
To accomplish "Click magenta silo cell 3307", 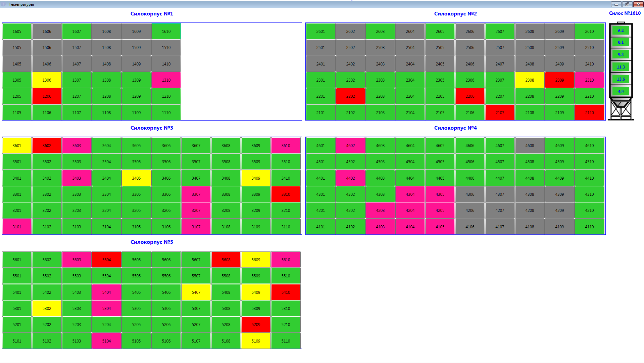I will (196, 194).
